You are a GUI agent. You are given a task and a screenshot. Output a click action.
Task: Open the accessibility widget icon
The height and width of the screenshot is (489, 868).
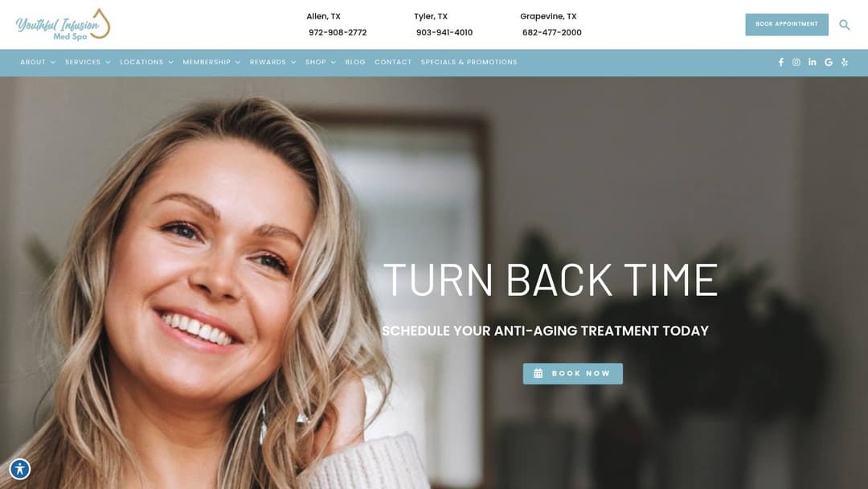(20, 469)
